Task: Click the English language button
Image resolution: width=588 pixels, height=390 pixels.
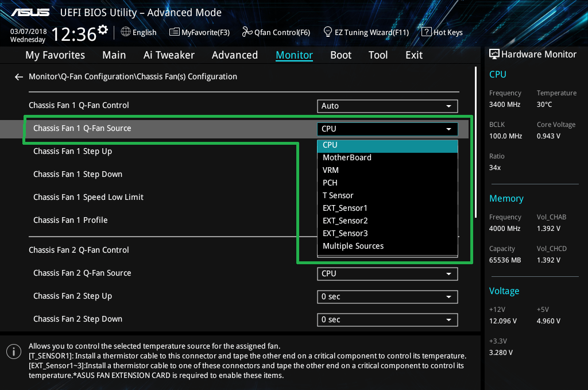Action: point(139,32)
